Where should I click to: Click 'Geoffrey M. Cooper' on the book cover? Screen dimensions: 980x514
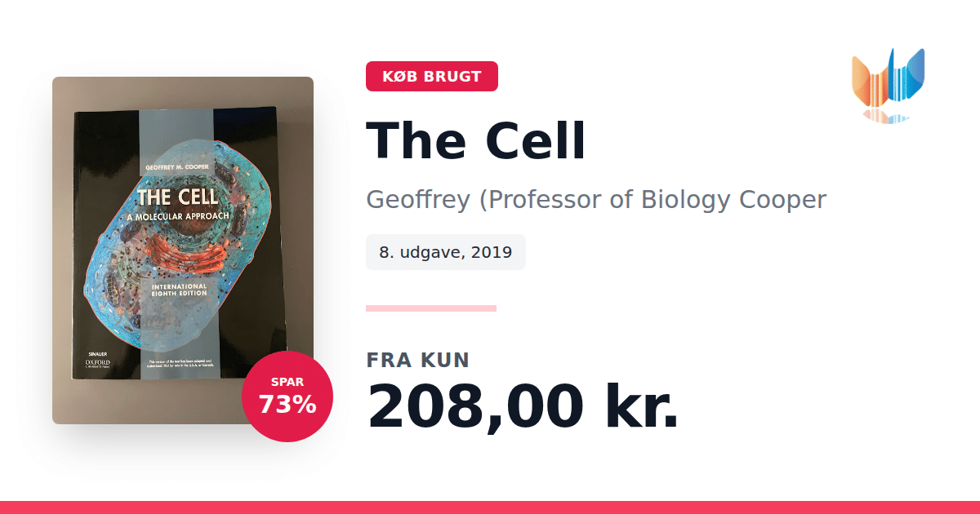(x=177, y=166)
